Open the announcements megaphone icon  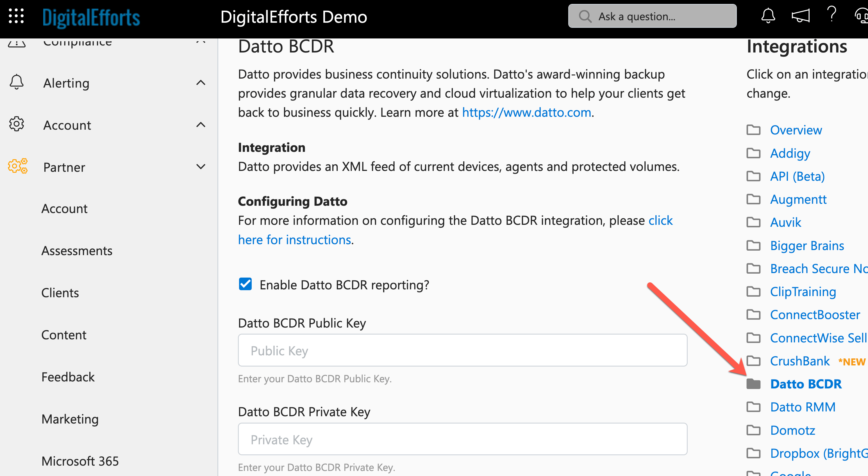pos(800,16)
